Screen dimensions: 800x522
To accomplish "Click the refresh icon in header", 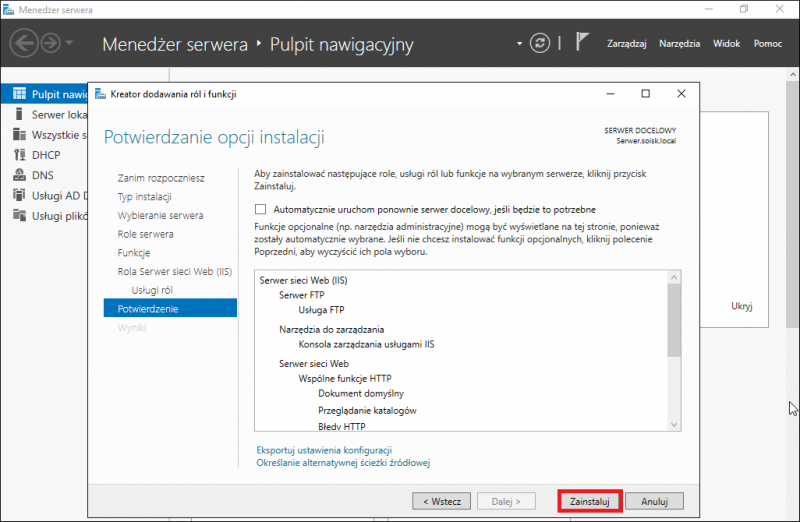I will (540, 43).
